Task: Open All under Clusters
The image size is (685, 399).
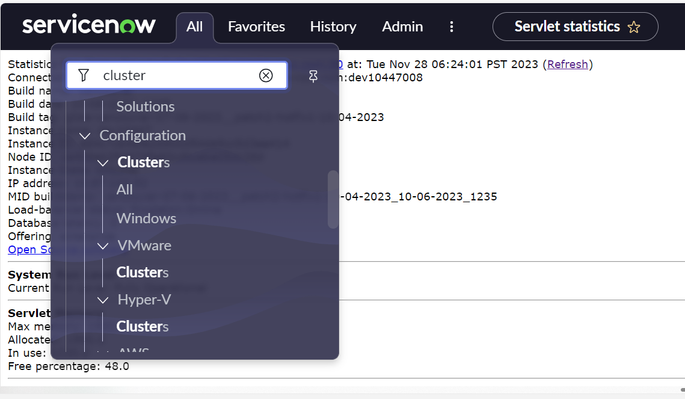Action: (x=125, y=190)
